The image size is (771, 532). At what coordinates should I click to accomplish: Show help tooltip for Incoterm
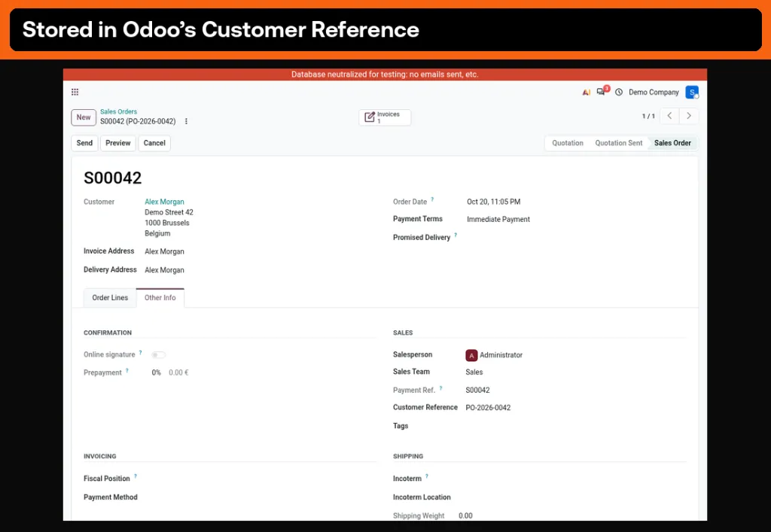click(x=427, y=476)
